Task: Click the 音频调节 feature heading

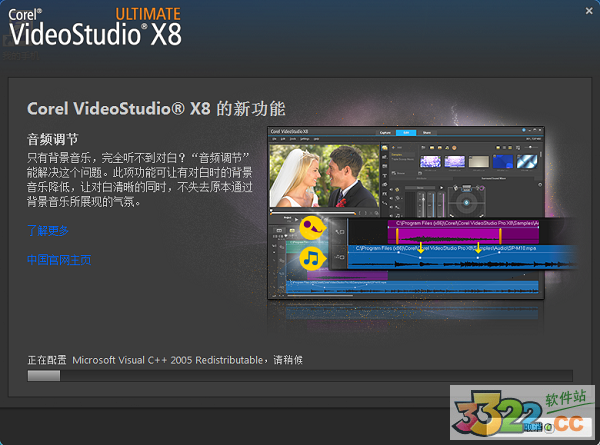Action: point(52,138)
